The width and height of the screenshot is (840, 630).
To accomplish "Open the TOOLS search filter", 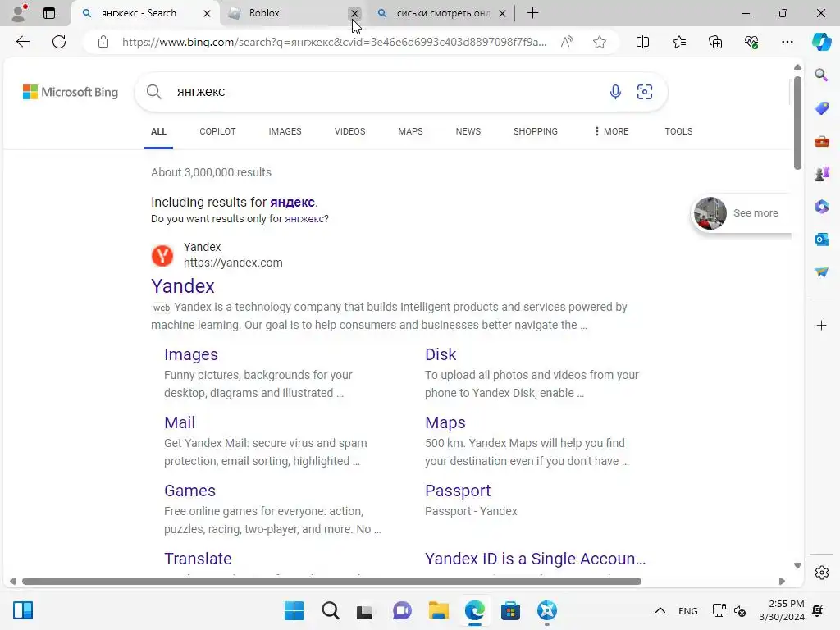I will (x=678, y=131).
